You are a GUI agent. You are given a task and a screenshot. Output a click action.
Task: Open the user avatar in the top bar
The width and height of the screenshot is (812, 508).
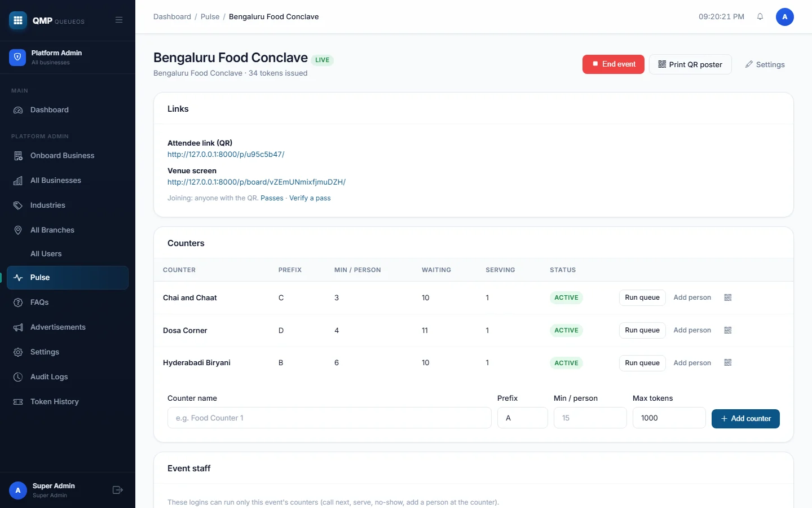785,17
